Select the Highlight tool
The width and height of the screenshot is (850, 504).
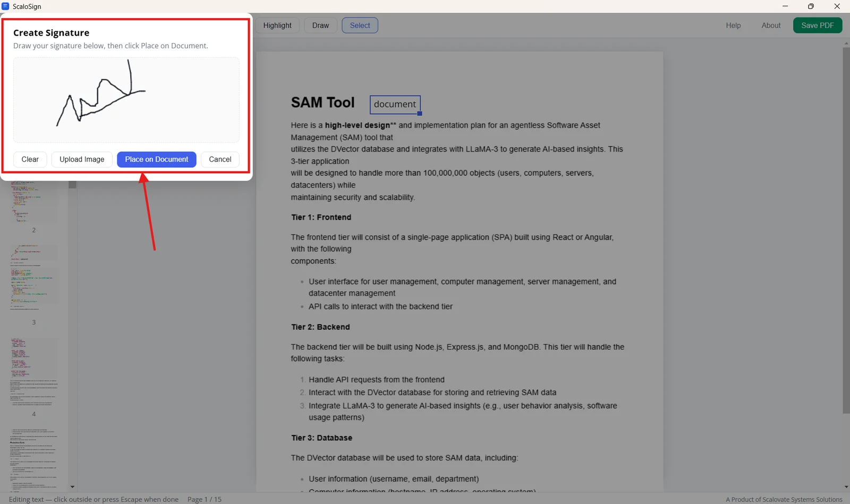pyautogui.click(x=277, y=25)
